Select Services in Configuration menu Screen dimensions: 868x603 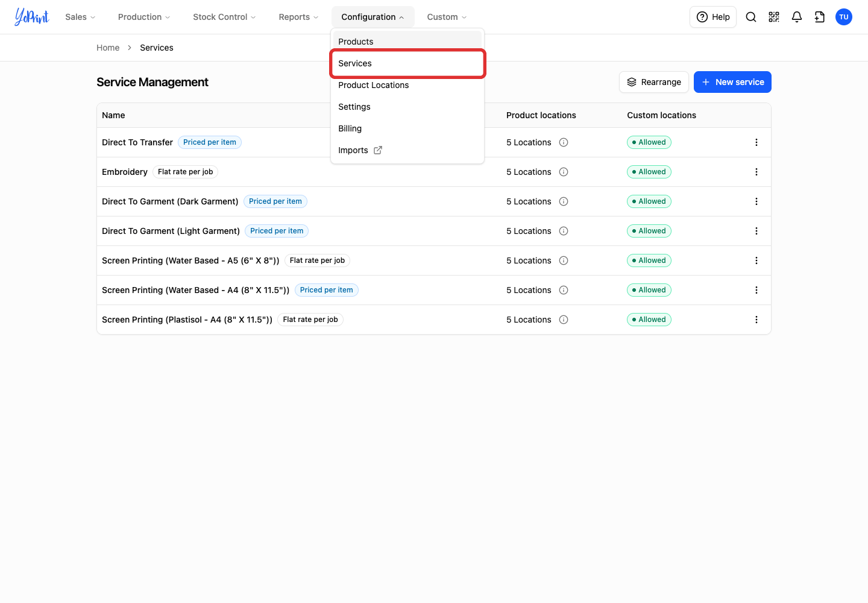(x=407, y=63)
